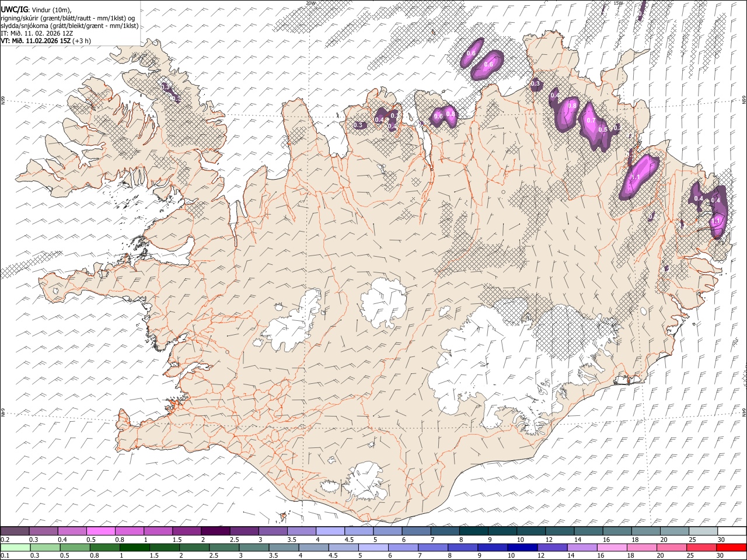Click the '12' label under the upper legend
Image resolution: width=747 pixels, height=560 pixels.
[549, 540]
